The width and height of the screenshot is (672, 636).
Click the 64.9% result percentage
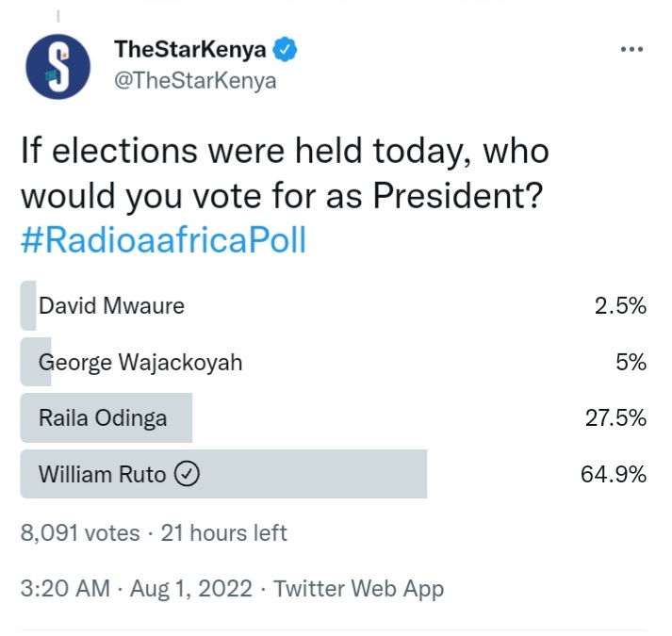coord(614,475)
